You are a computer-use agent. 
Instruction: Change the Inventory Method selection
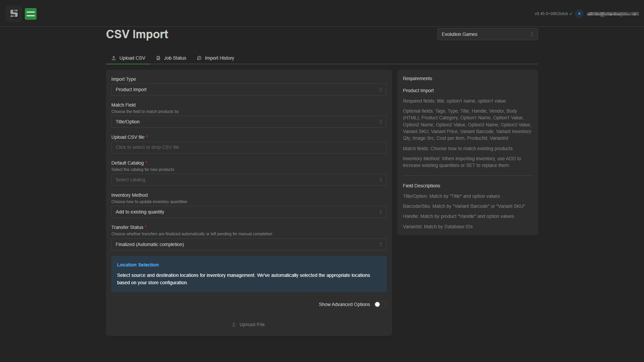click(x=249, y=212)
